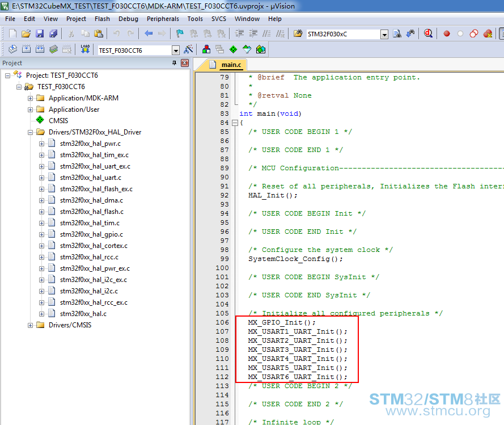504x425 pixels.
Task: Kill all breakpoints icon
Action: pos(488,33)
